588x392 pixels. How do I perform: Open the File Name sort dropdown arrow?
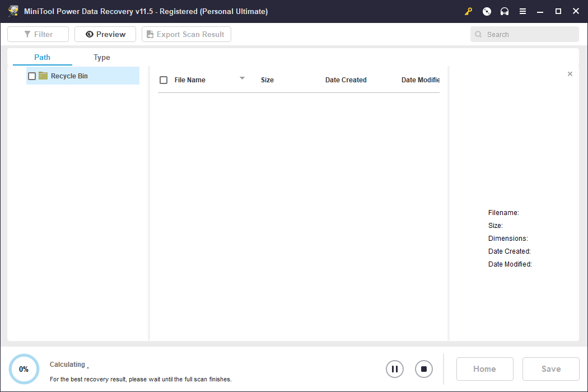pyautogui.click(x=242, y=78)
